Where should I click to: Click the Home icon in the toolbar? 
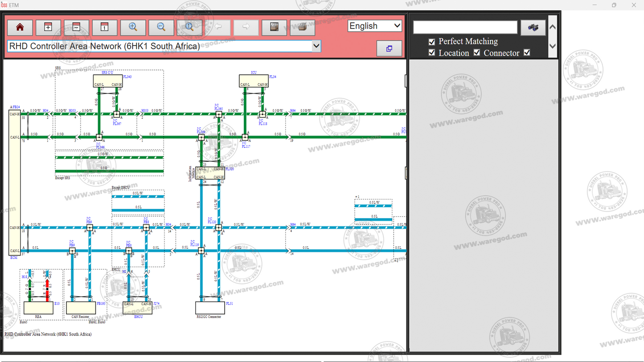click(x=20, y=28)
